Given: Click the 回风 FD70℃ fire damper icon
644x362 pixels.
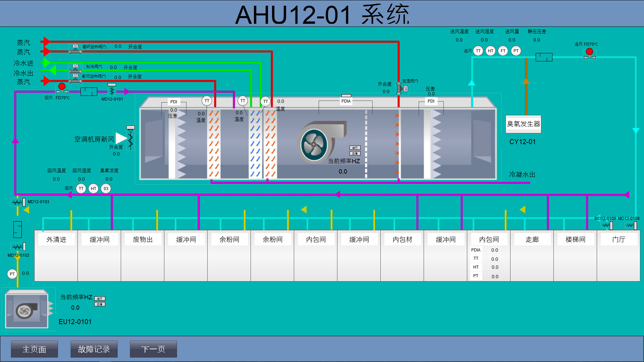Looking at the screenshot, I should [62, 88].
